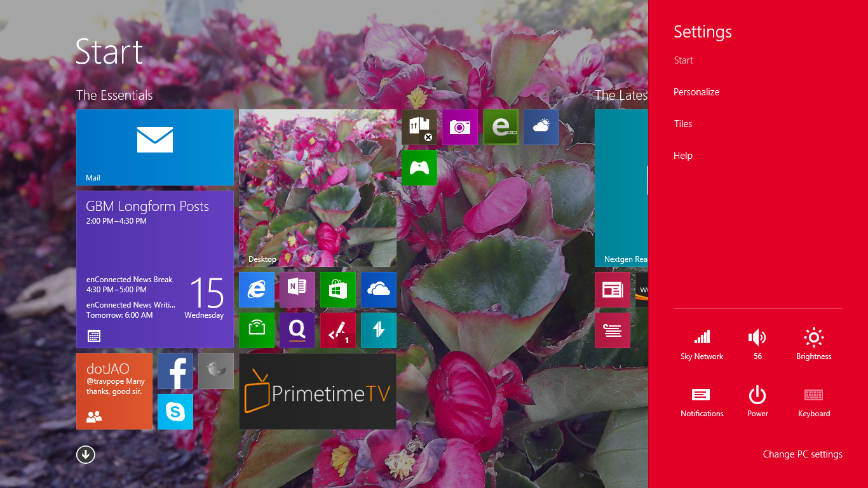This screenshot has width=868, height=488.
Task: Open the brown building tile with X badge
Action: point(419,127)
